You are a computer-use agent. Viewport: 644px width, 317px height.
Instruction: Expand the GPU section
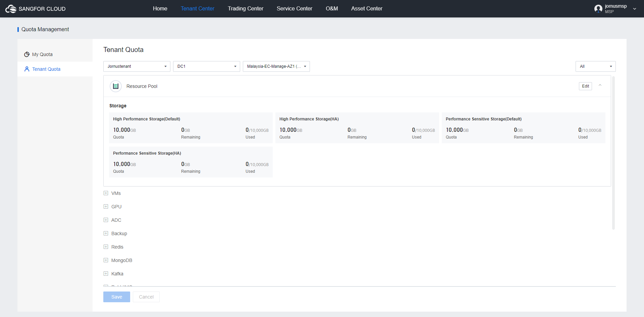point(106,207)
